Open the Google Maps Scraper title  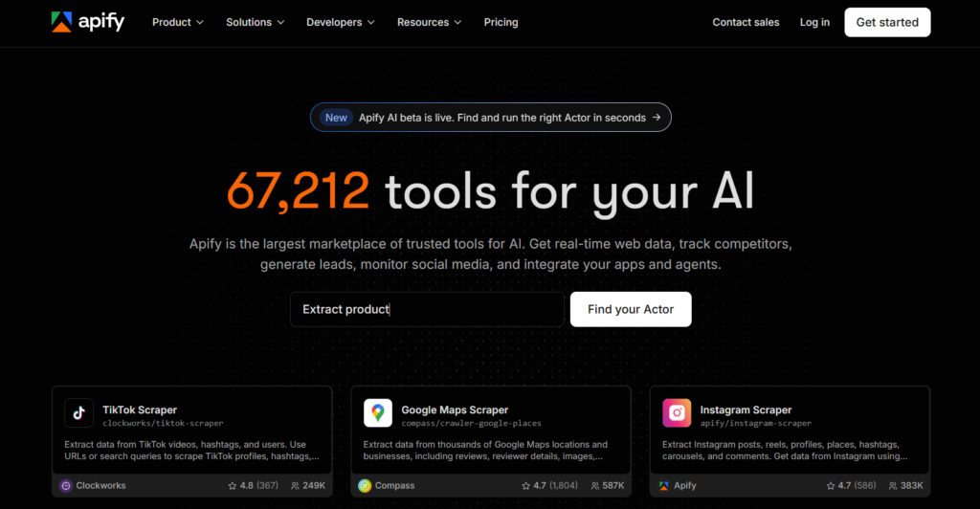tap(455, 409)
